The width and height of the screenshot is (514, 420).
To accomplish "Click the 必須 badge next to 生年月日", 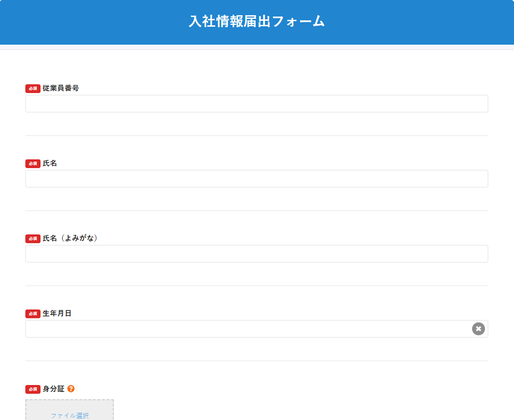I will [x=32, y=314].
